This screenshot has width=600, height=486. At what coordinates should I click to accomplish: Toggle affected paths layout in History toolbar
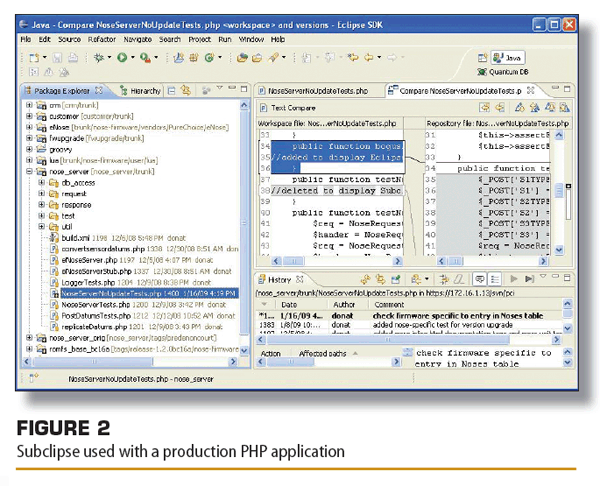point(495,279)
